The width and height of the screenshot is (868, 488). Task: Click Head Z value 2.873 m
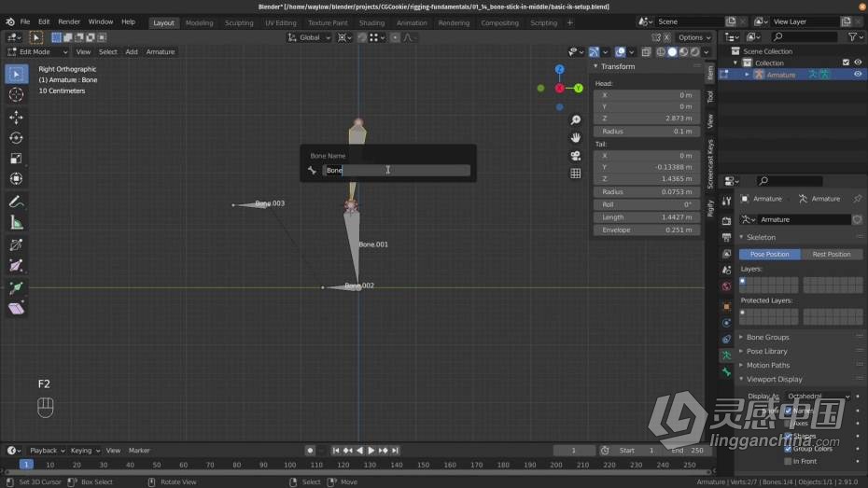[x=647, y=119]
